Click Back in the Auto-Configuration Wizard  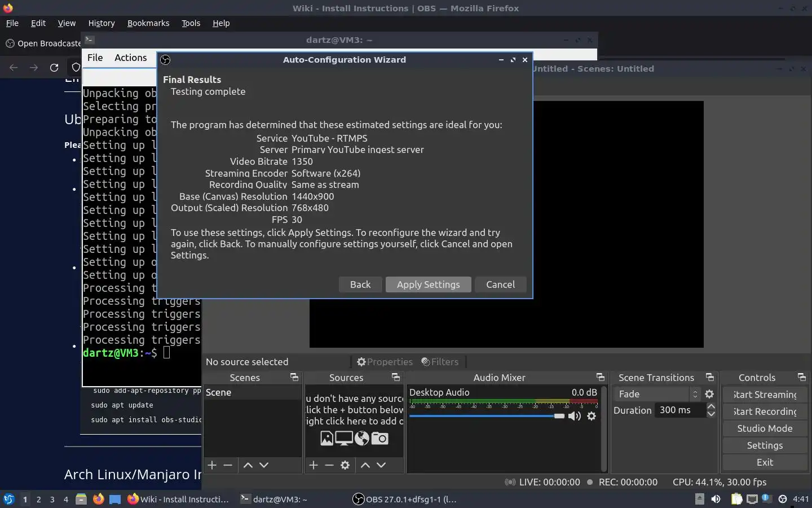pos(360,284)
